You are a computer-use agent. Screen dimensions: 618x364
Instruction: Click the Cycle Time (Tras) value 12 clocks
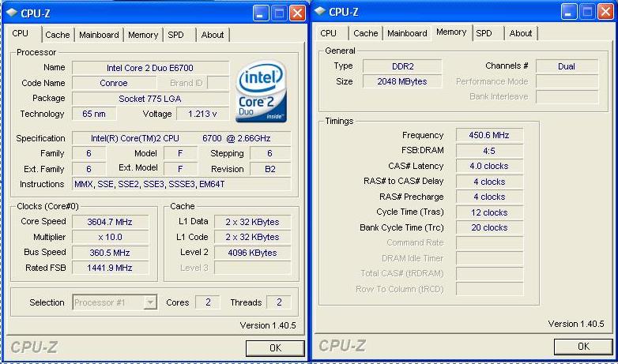click(489, 212)
